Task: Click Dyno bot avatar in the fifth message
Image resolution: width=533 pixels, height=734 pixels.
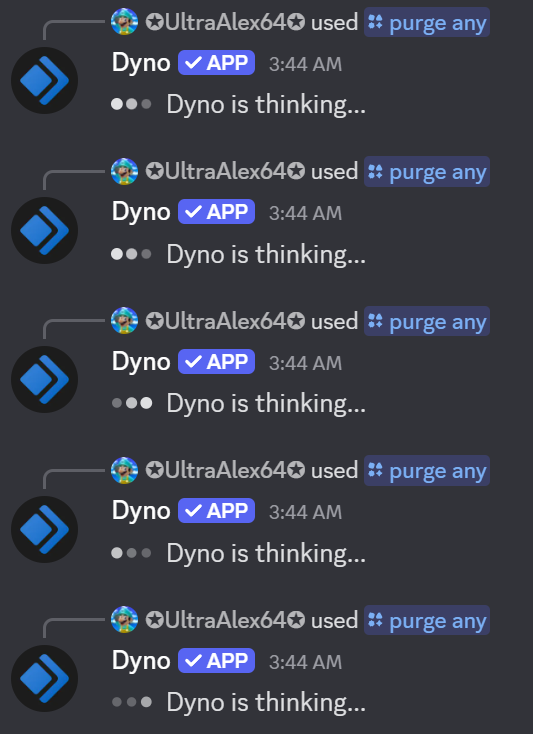Action: pyautogui.click(x=44, y=678)
